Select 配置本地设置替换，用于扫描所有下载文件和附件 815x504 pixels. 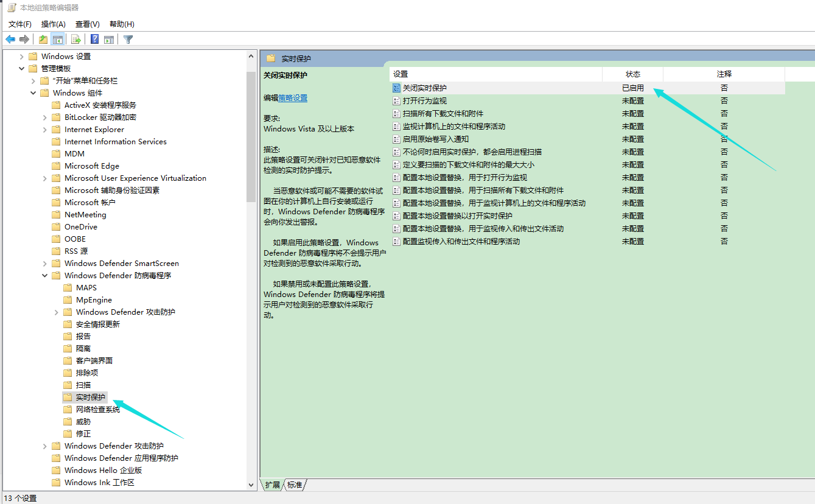click(483, 191)
